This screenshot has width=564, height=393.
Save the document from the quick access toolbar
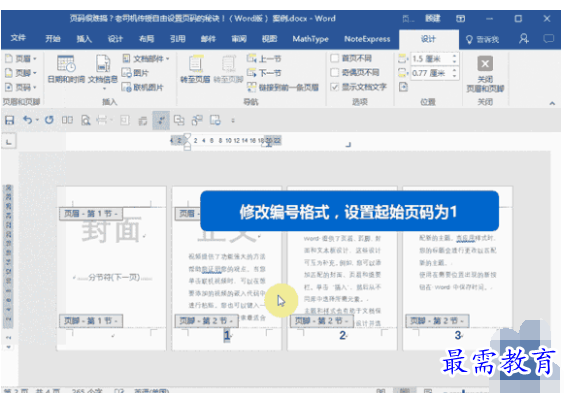[9, 120]
